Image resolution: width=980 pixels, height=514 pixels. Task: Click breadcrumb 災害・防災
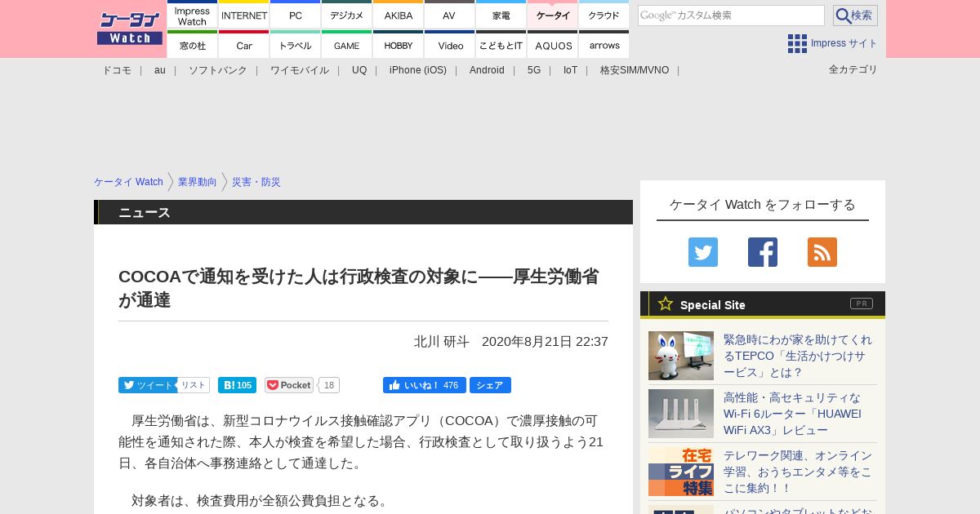click(256, 182)
